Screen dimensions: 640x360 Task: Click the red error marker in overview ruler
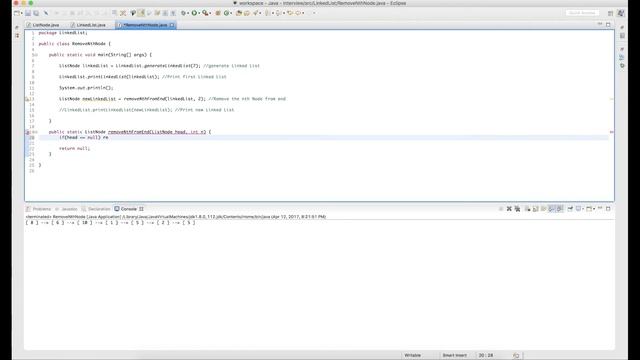point(611,132)
